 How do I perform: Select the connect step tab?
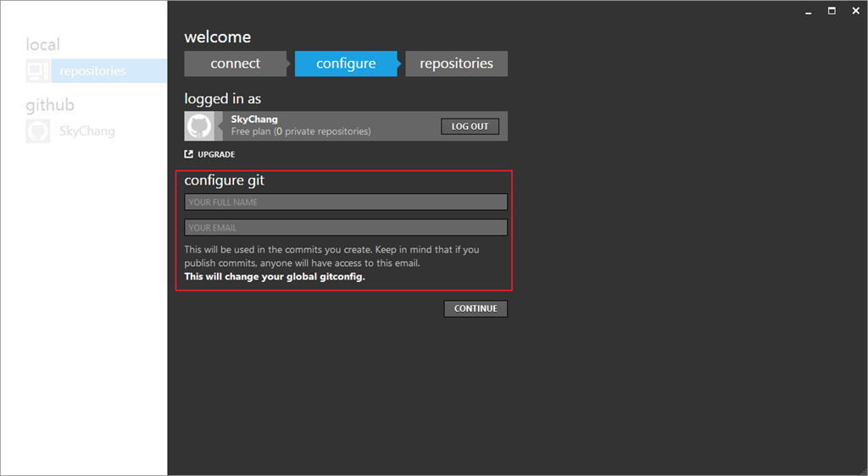(x=236, y=64)
